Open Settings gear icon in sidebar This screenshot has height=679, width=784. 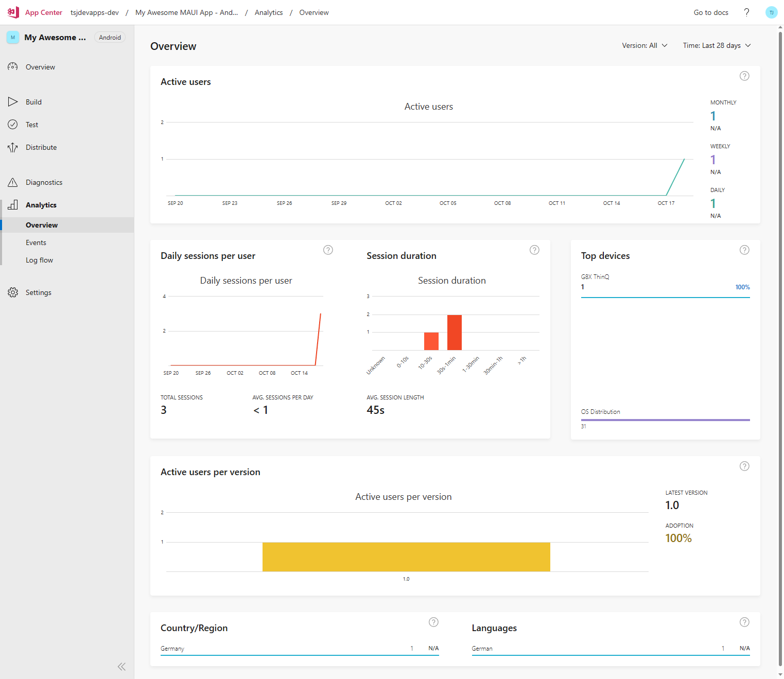[13, 293]
